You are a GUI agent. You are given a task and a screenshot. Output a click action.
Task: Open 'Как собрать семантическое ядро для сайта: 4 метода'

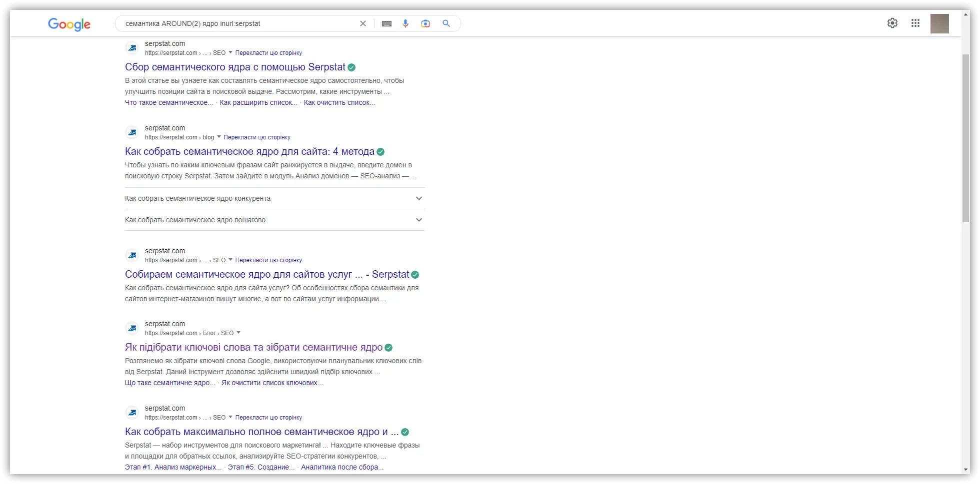pyautogui.click(x=249, y=151)
